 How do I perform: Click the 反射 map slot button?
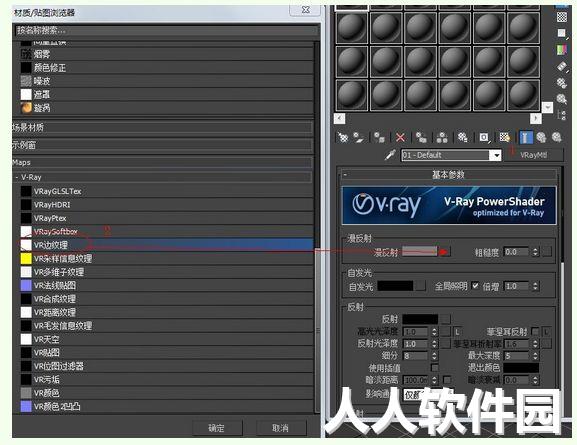[x=445, y=319]
